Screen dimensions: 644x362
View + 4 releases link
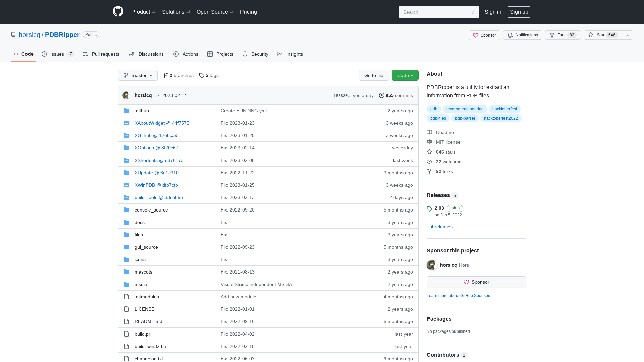(440, 227)
